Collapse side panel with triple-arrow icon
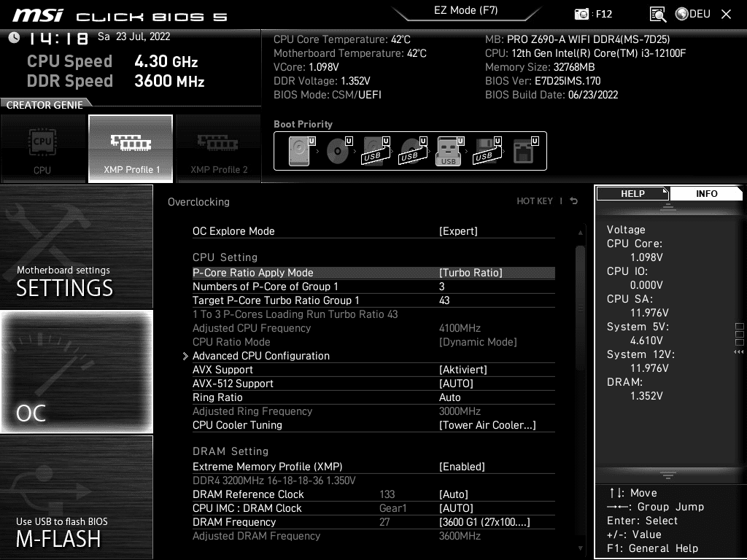The image size is (747, 560). pyautogui.click(x=738, y=352)
